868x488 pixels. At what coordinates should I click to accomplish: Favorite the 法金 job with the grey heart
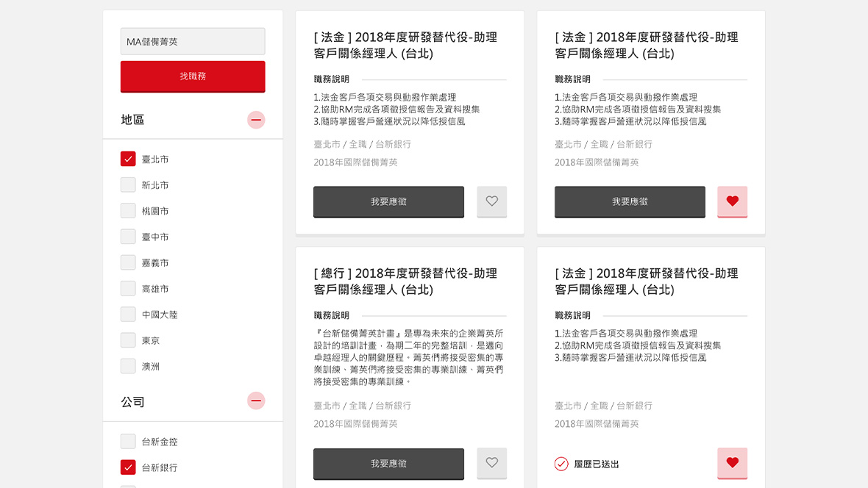point(491,201)
